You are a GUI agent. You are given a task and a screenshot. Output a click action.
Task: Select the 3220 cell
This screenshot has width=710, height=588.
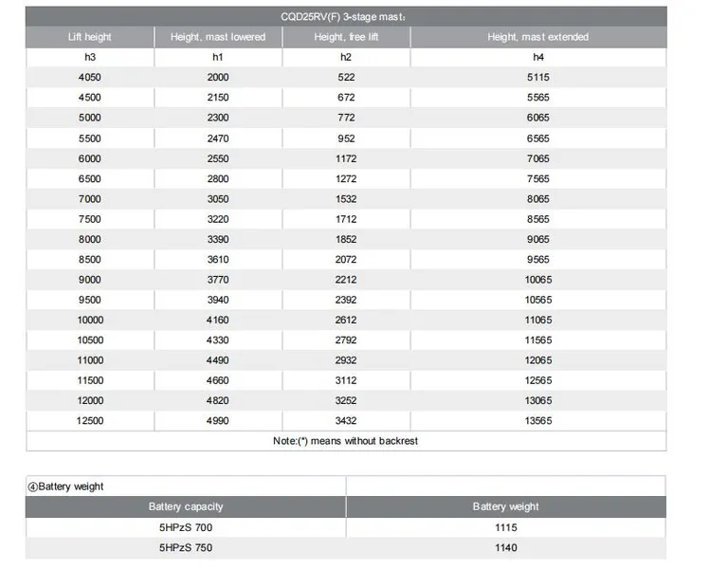(218, 219)
